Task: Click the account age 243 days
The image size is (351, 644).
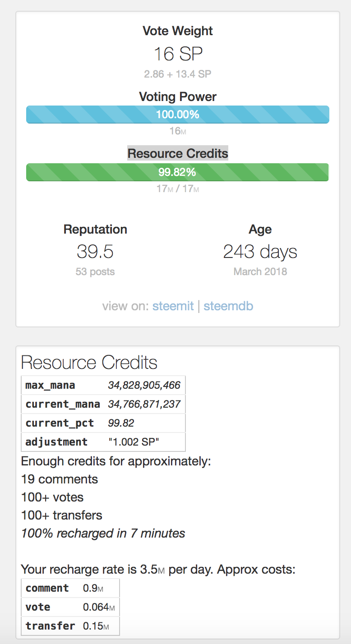Action: point(260,252)
